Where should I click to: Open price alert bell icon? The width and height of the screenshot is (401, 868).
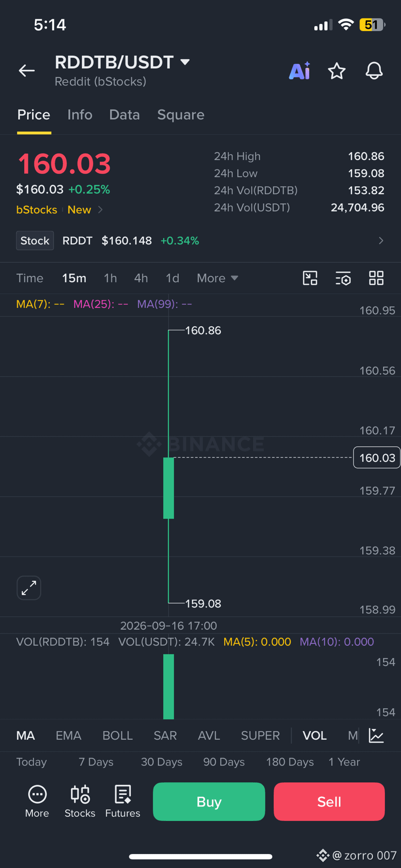point(374,71)
